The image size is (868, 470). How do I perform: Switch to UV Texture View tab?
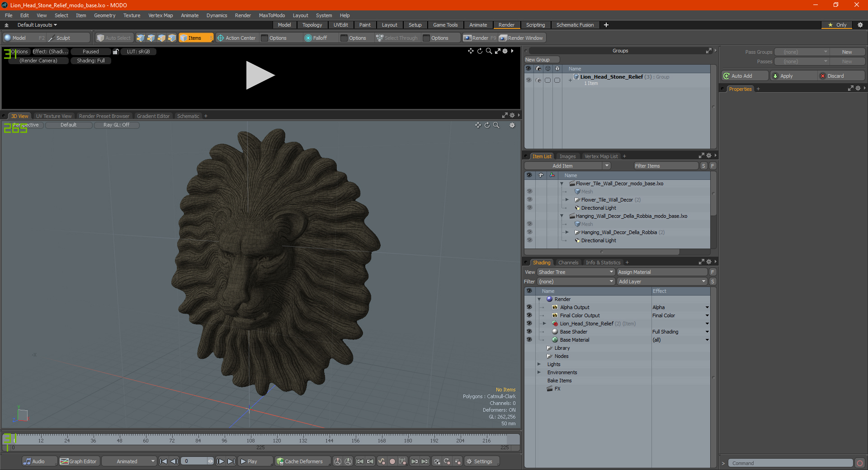54,116
